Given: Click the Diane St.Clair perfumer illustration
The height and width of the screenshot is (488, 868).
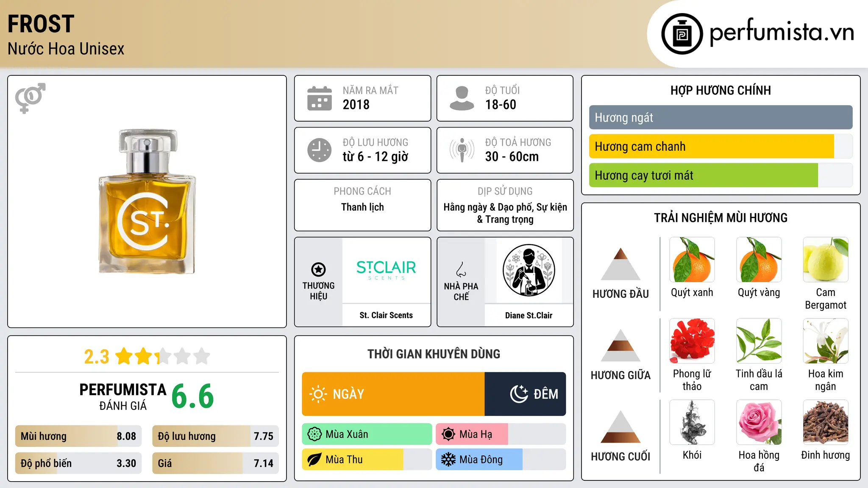Looking at the screenshot, I should point(529,270).
